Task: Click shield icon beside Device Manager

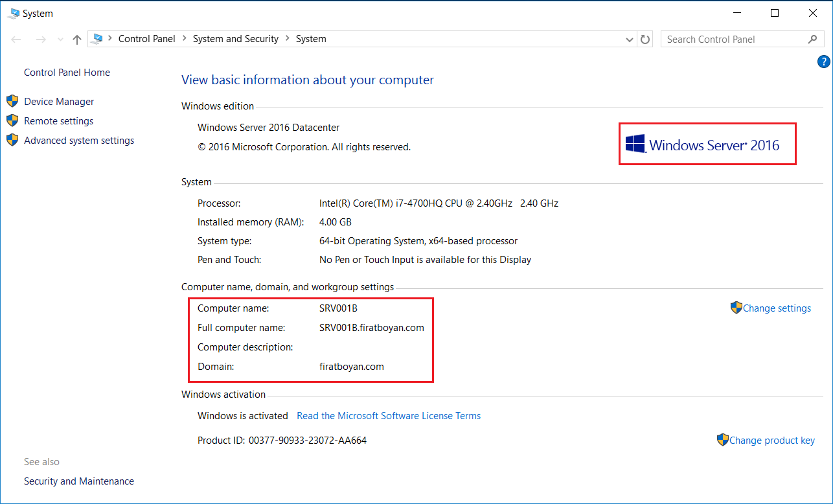Action: [12, 101]
